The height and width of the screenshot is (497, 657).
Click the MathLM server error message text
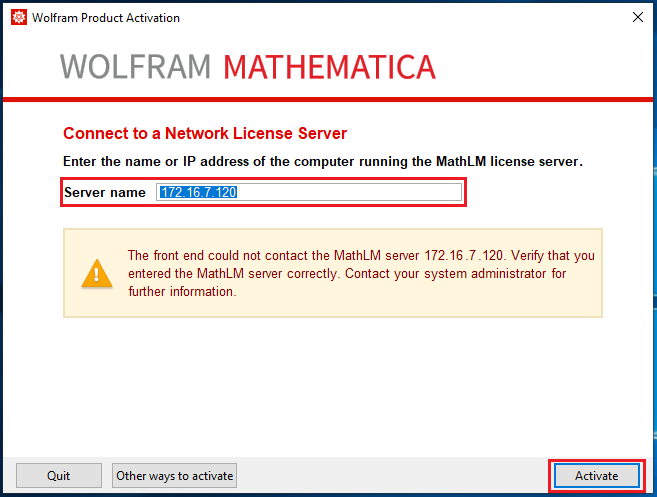point(360,273)
